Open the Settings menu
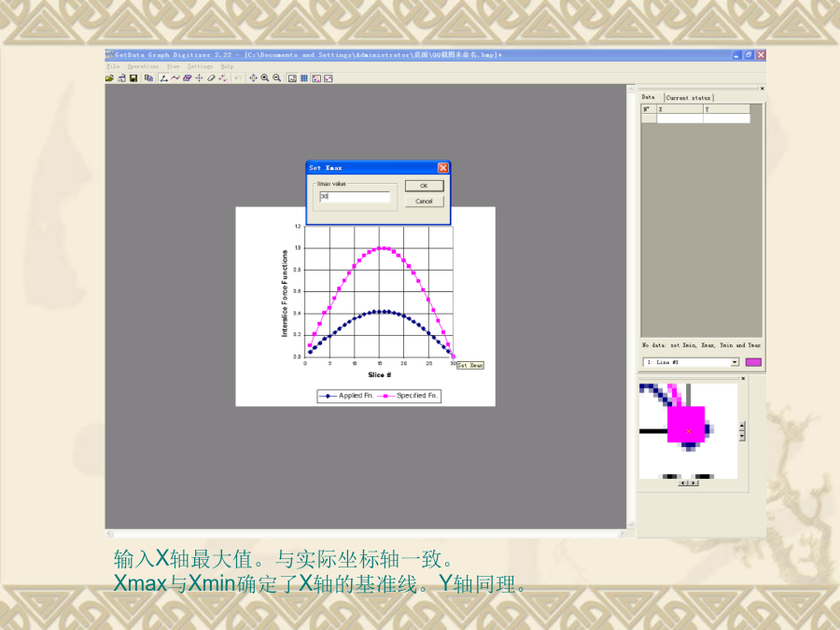Screen dimensions: 840x630 (x=200, y=66)
